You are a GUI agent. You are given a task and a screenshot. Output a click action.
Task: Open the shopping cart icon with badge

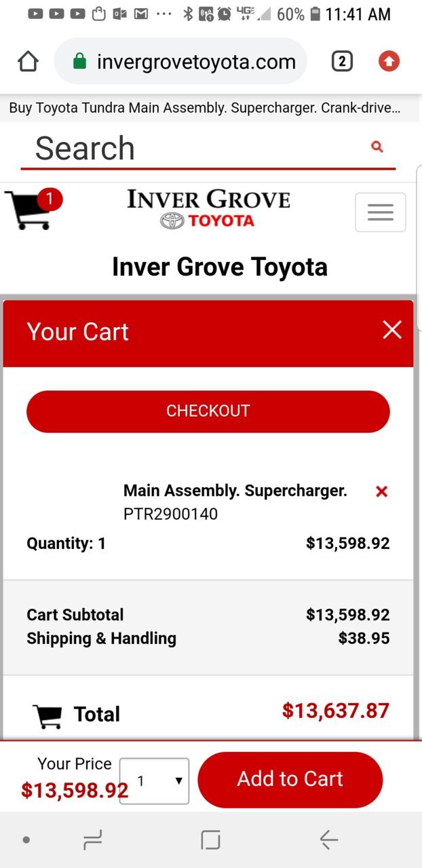(x=33, y=209)
